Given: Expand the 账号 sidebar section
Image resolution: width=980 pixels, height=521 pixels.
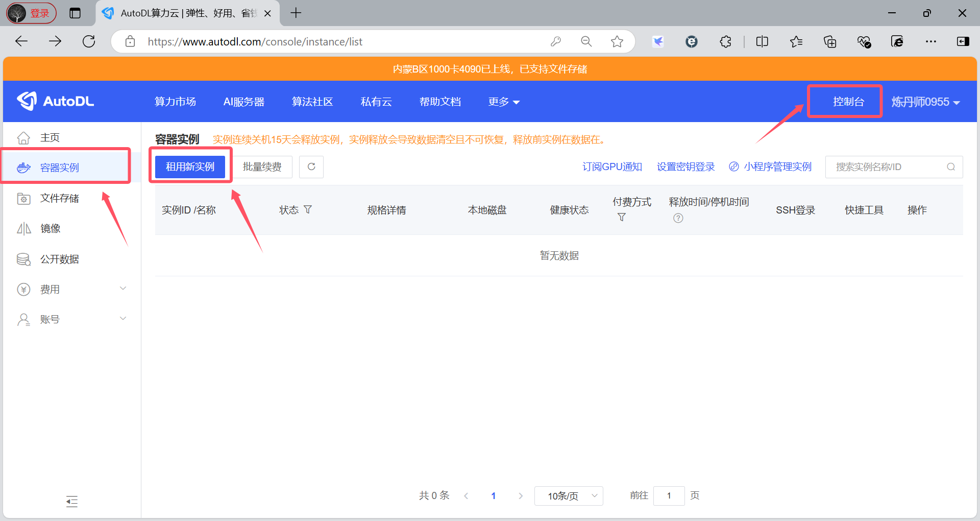Looking at the screenshot, I should [71, 319].
